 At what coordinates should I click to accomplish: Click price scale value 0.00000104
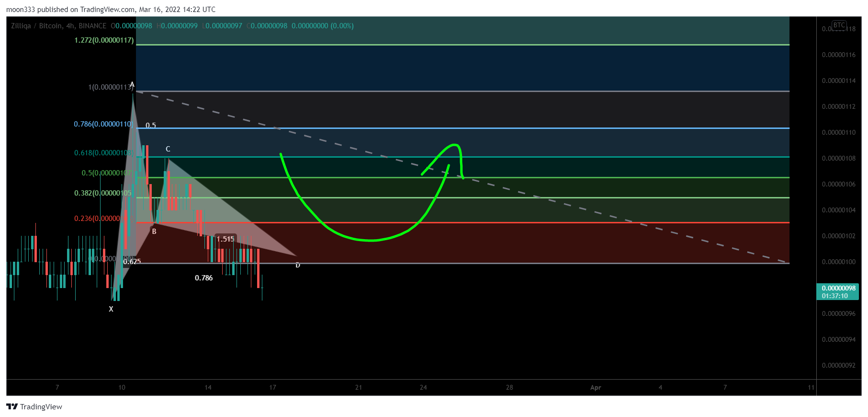839,210
